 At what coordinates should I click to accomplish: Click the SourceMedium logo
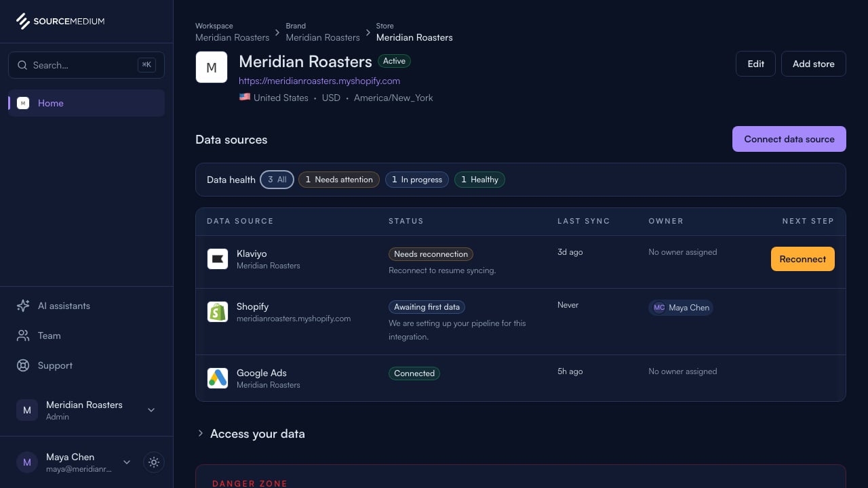pyautogui.click(x=60, y=21)
